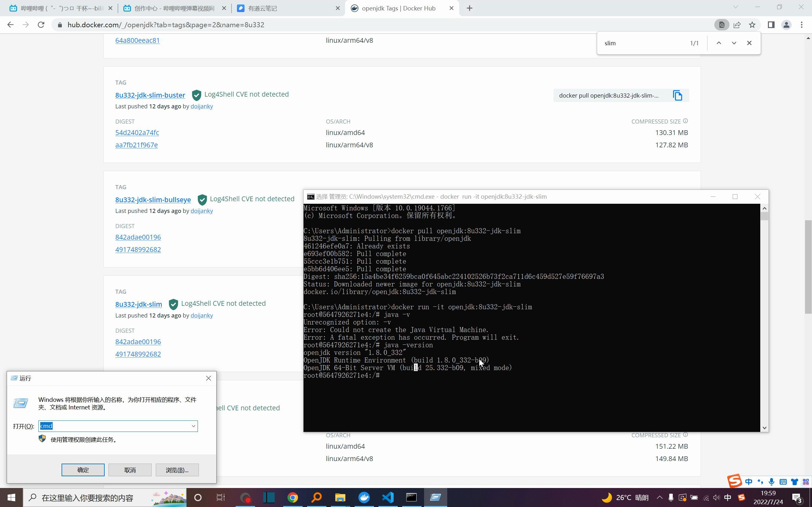Screen dimensions: 812x507
Task: Launch Visual Studio Code from the taskbar
Action: (388, 497)
